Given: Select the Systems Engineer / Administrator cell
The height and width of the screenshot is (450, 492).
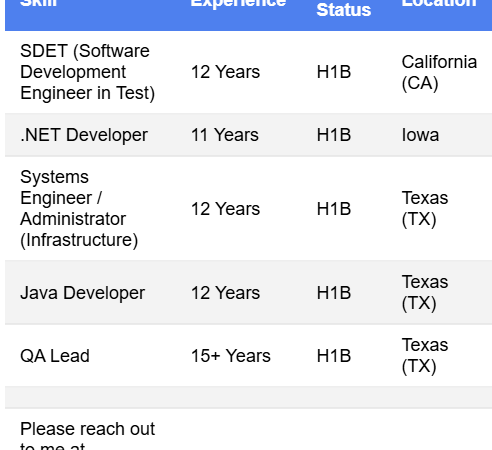Looking at the screenshot, I should tap(79, 209).
